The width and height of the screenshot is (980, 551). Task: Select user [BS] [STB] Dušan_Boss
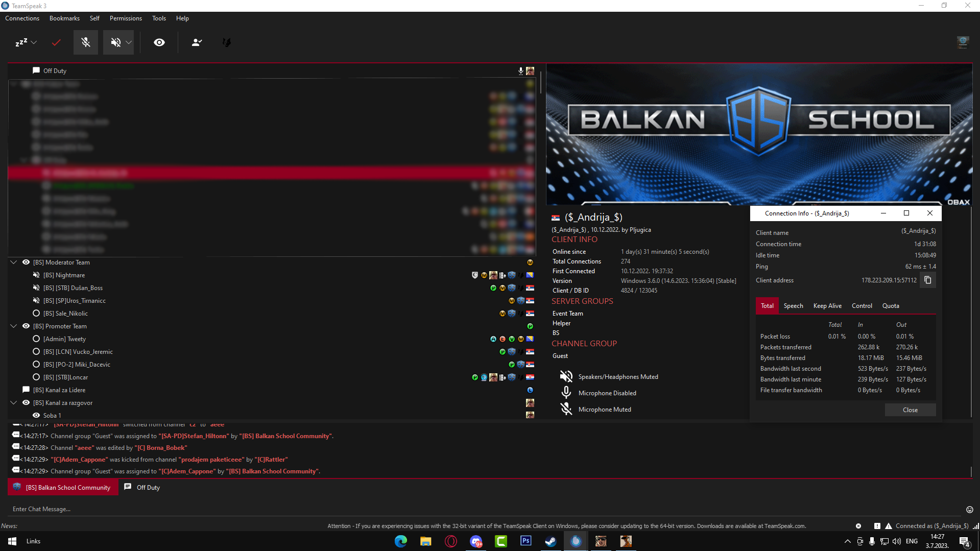click(73, 288)
